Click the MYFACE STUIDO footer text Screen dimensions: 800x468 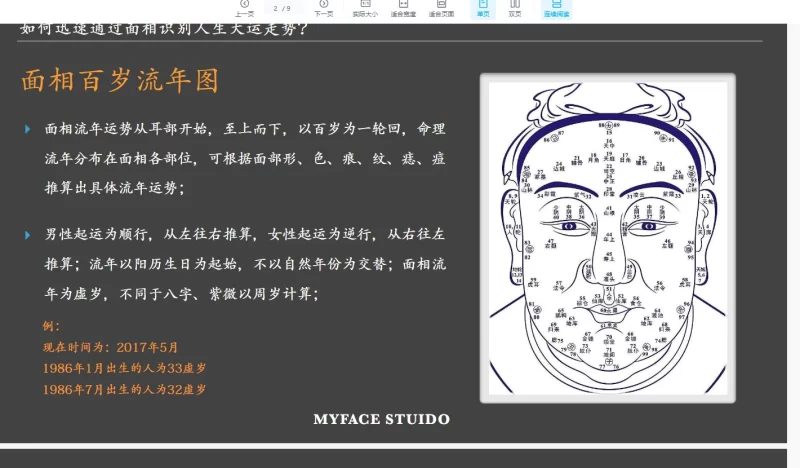click(381, 420)
